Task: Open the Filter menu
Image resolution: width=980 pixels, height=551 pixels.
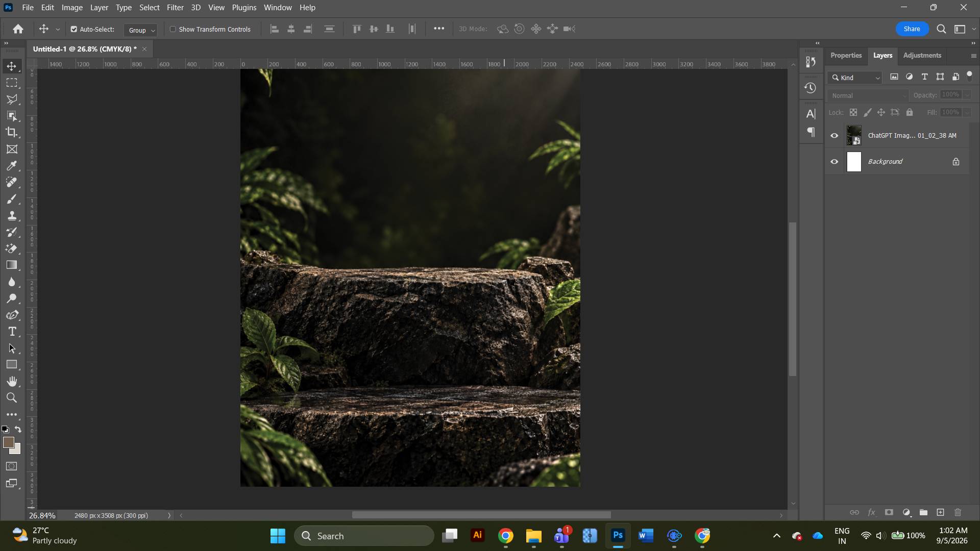Action: pyautogui.click(x=175, y=8)
